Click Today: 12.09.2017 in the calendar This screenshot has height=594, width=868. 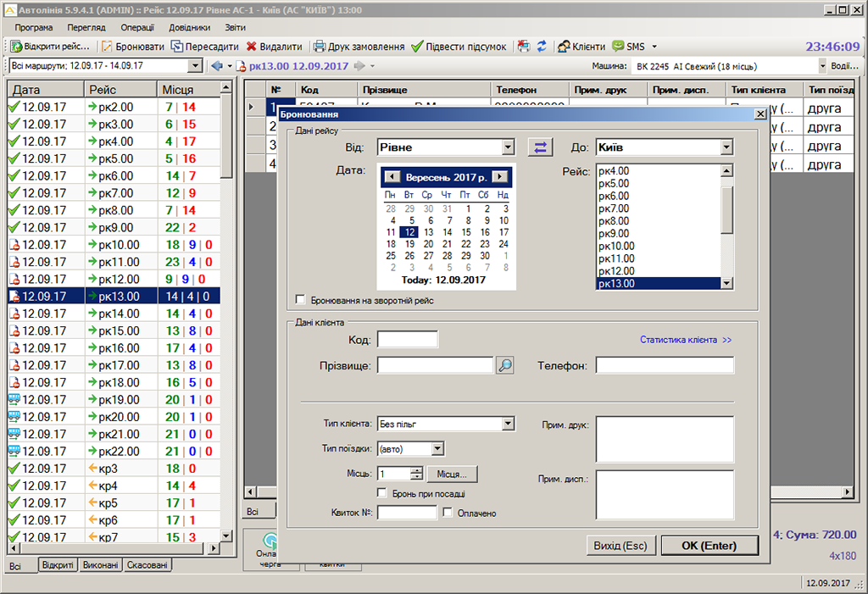443,280
